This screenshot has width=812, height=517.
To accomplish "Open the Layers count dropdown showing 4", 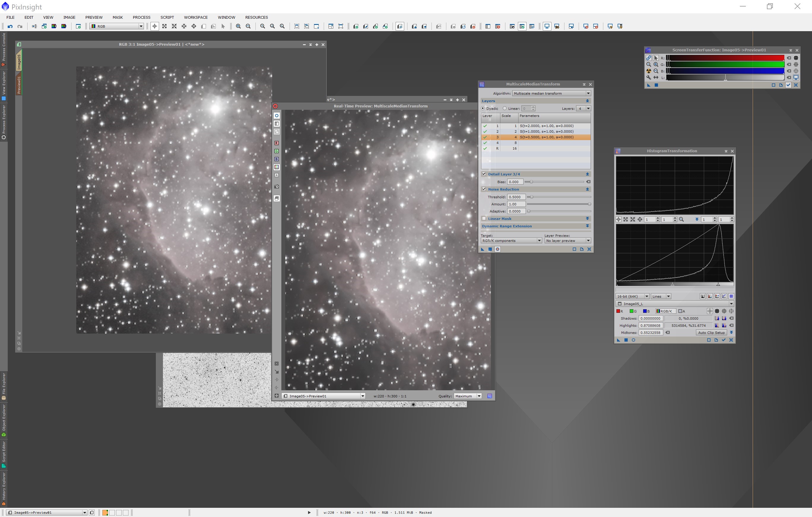I will click(583, 109).
